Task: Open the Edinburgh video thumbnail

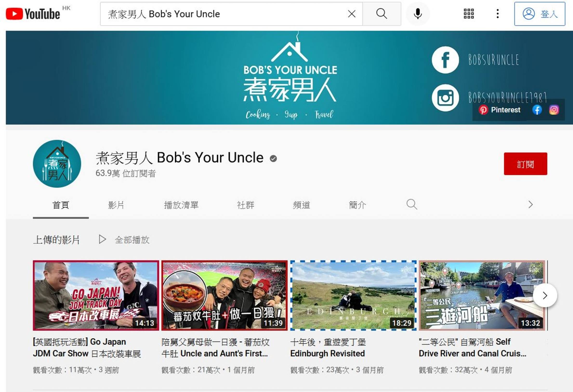Action: coord(353,295)
